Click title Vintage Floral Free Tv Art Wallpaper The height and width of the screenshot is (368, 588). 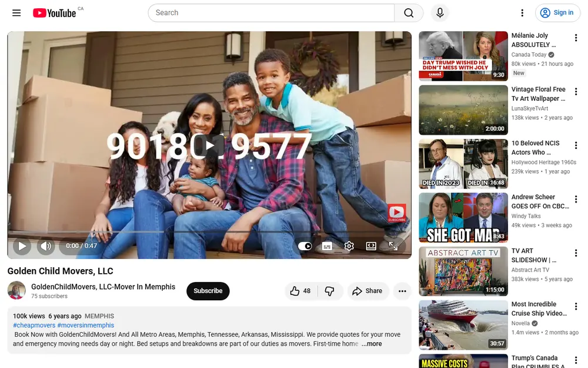(x=539, y=94)
